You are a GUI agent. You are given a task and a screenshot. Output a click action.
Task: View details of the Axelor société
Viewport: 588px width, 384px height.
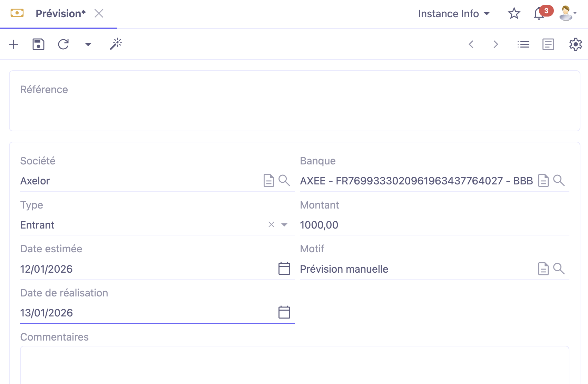tap(268, 180)
